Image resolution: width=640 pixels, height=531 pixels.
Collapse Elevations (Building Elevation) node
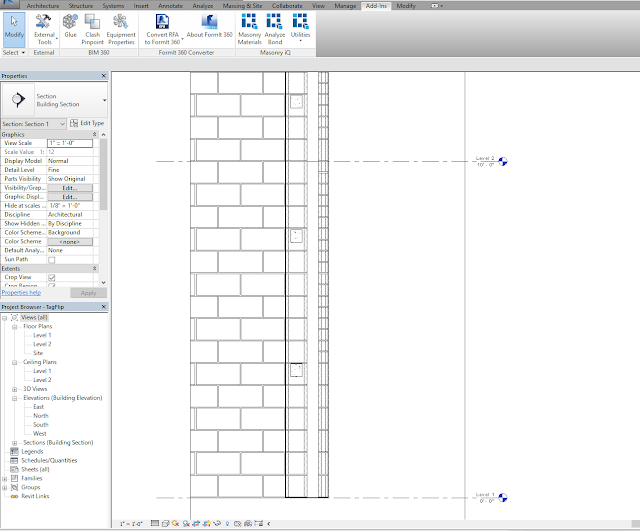pos(15,398)
